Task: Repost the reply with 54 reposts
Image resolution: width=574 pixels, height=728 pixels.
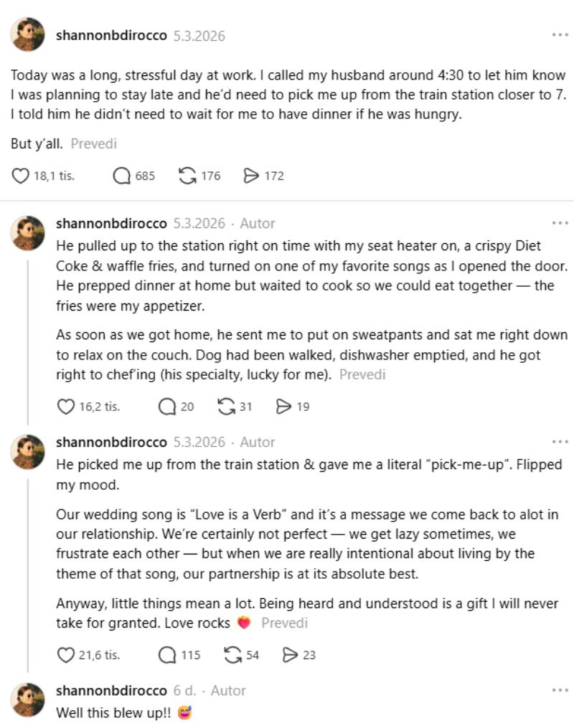Action: pyautogui.click(x=232, y=655)
